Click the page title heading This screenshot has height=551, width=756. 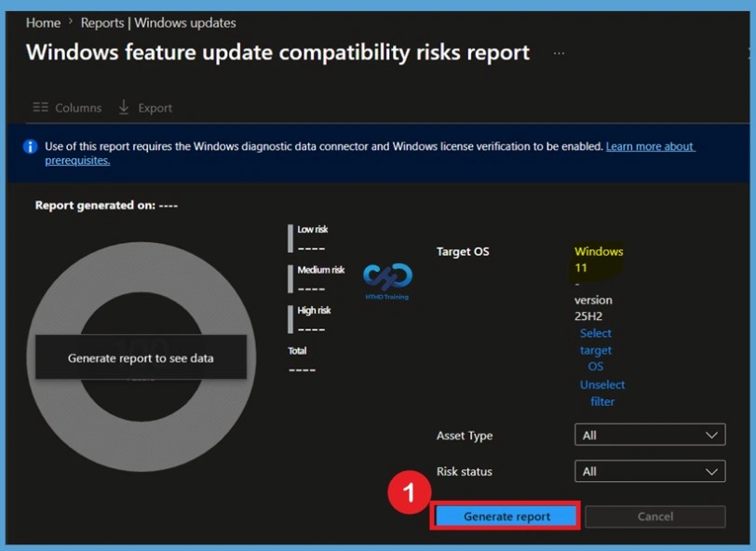[277, 52]
